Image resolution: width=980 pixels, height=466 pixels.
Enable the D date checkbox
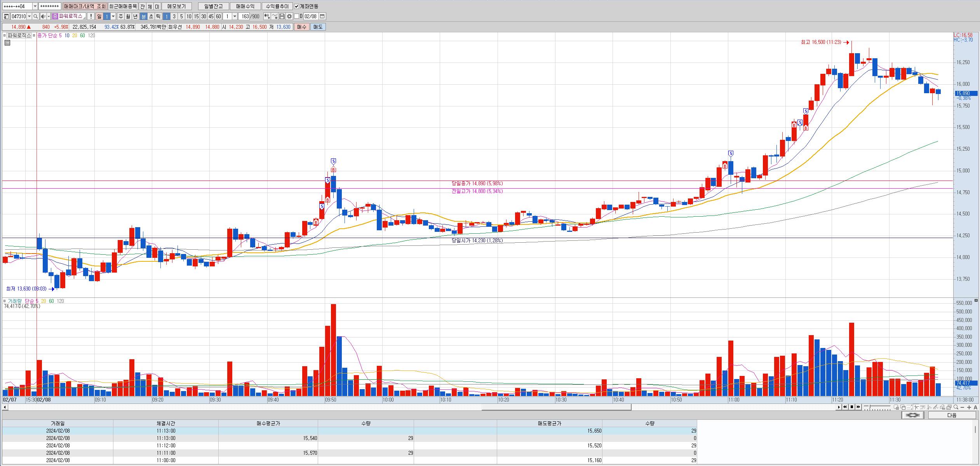(297, 16)
